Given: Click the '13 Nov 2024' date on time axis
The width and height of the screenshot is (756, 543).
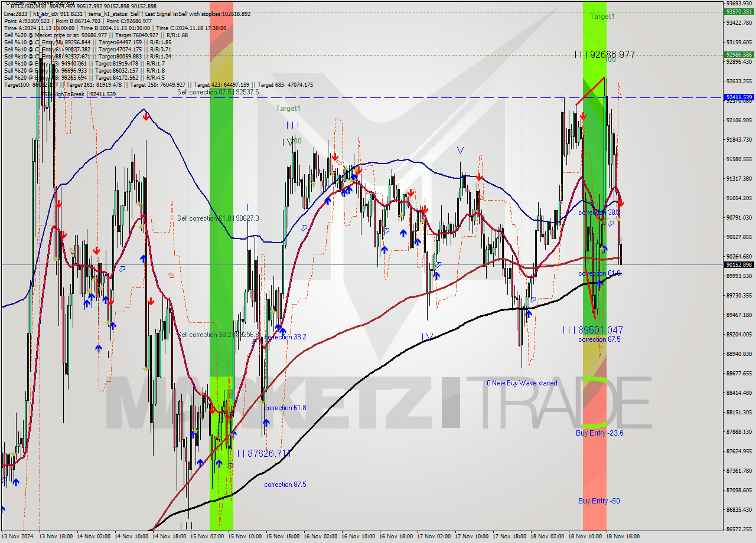Looking at the screenshot, I should point(17,537).
